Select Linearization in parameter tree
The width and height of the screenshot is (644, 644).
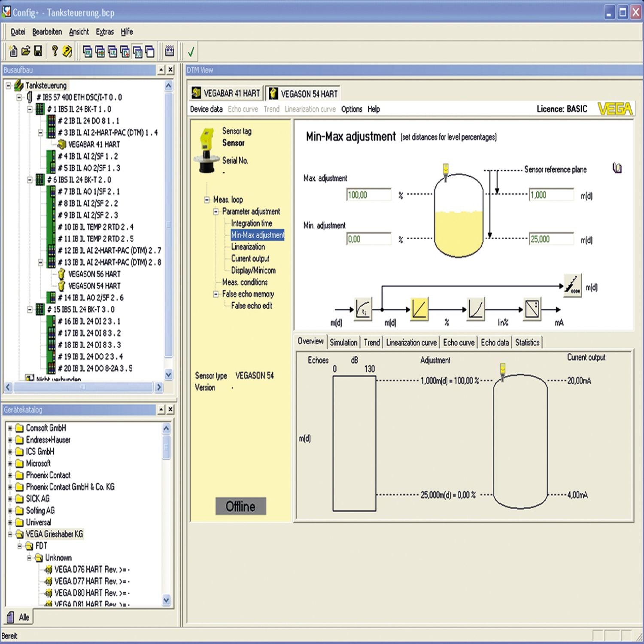(x=248, y=247)
